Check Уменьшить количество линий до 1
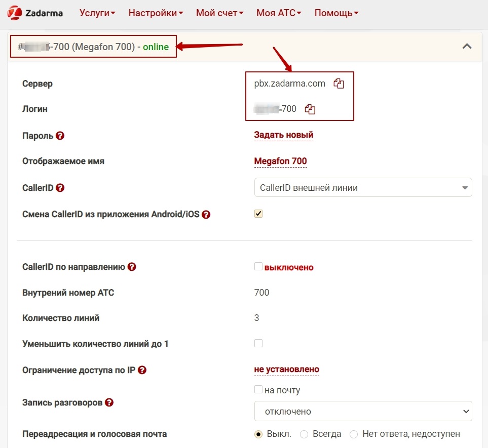Viewport: 488px width, 448px height. [258, 343]
